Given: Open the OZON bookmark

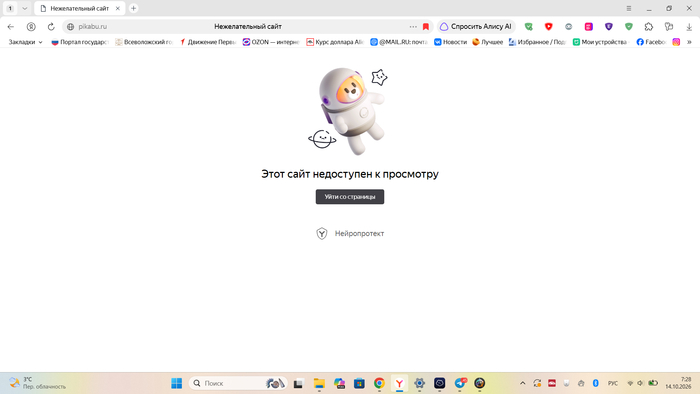Looking at the screenshot, I should pos(271,42).
